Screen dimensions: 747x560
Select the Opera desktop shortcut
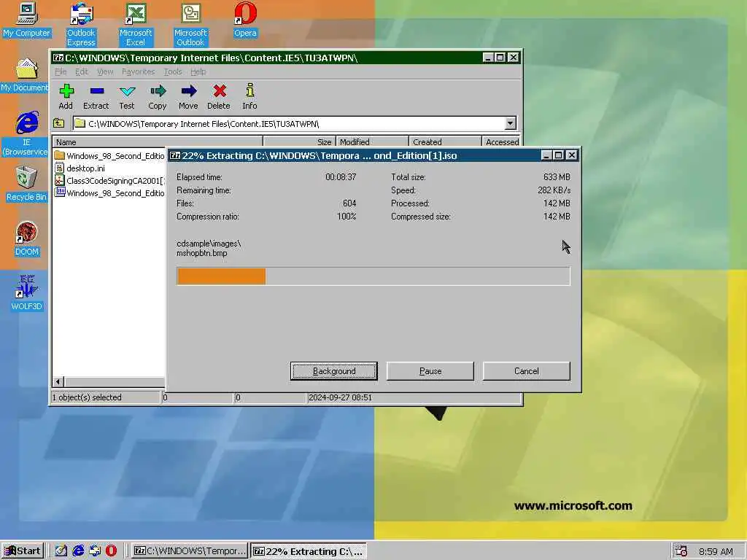pos(245,20)
